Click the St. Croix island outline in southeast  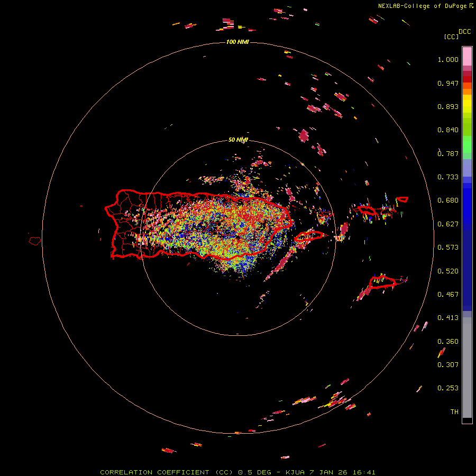pyautogui.click(x=382, y=282)
